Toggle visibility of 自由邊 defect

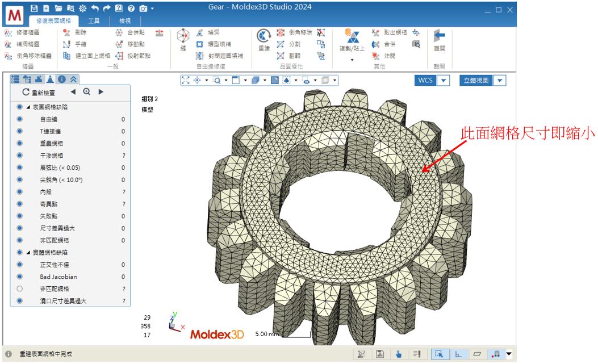tap(19, 119)
